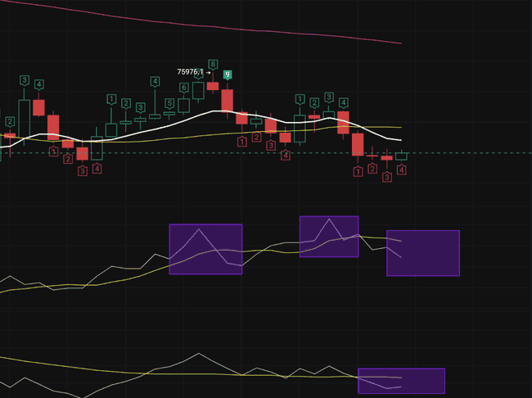The width and height of the screenshot is (532, 398).
Task: Select the rightmost red 1 count marker
Action: coord(358,171)
